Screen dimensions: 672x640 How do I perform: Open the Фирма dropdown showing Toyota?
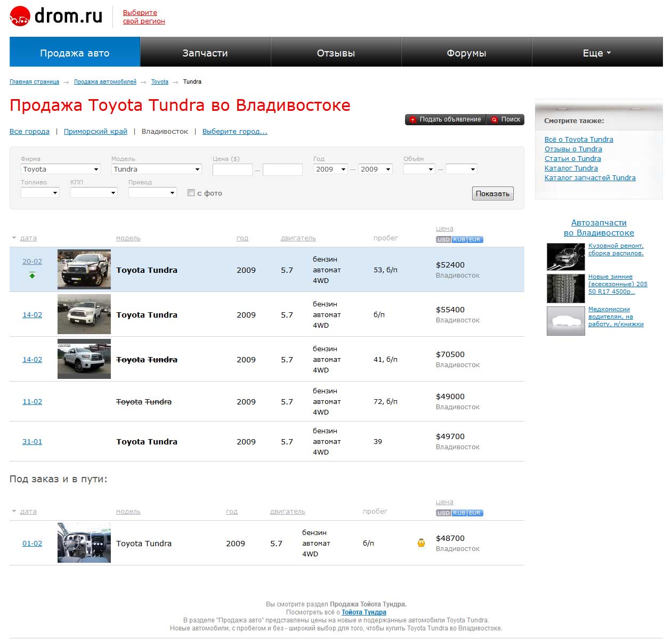(61, 169)
